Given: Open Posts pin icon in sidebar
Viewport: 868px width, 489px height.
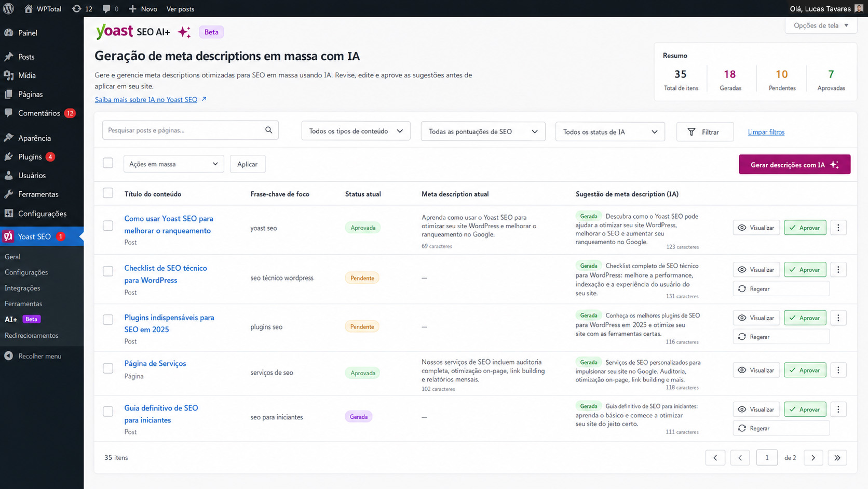Looking at the screenshot, I should click(9, 57).
